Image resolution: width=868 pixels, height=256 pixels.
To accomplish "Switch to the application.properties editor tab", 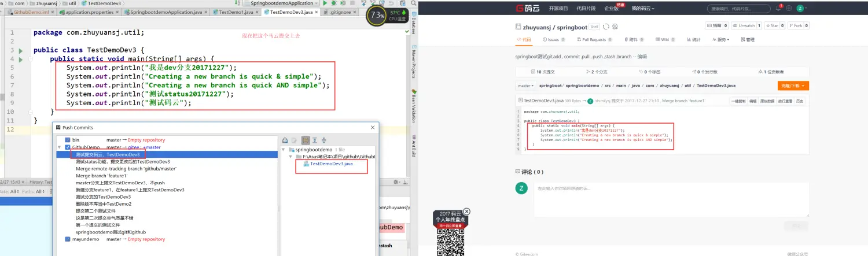I will click(89, 12).
